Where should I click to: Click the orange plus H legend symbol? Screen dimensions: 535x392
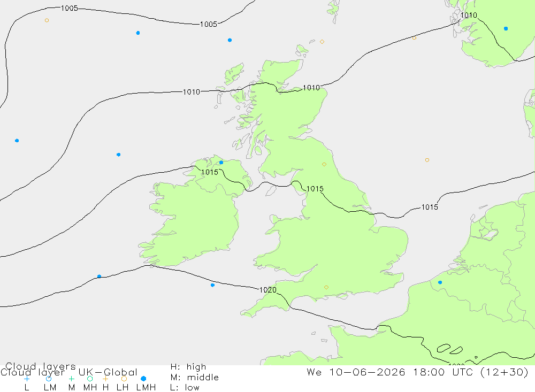[x=105, y=379]
